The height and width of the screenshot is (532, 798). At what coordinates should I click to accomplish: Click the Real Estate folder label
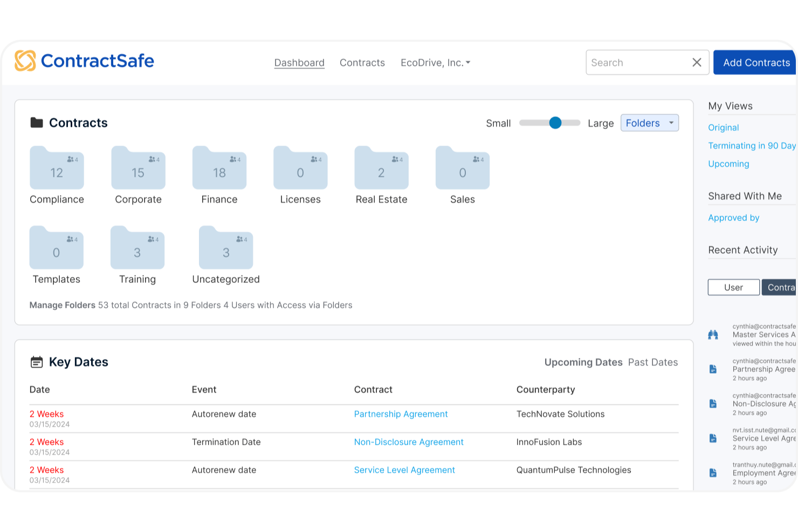(x=381, y=199)
